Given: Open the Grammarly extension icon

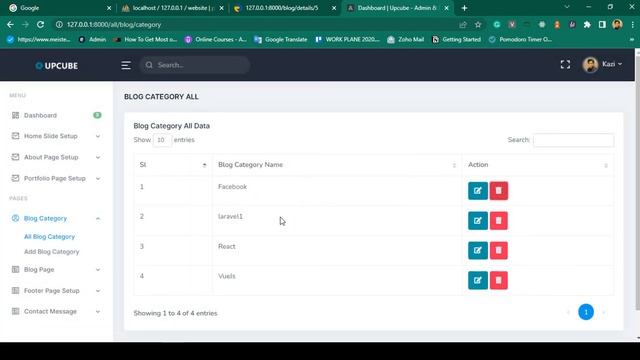Looking at the screenshot, I should (497, 25).
